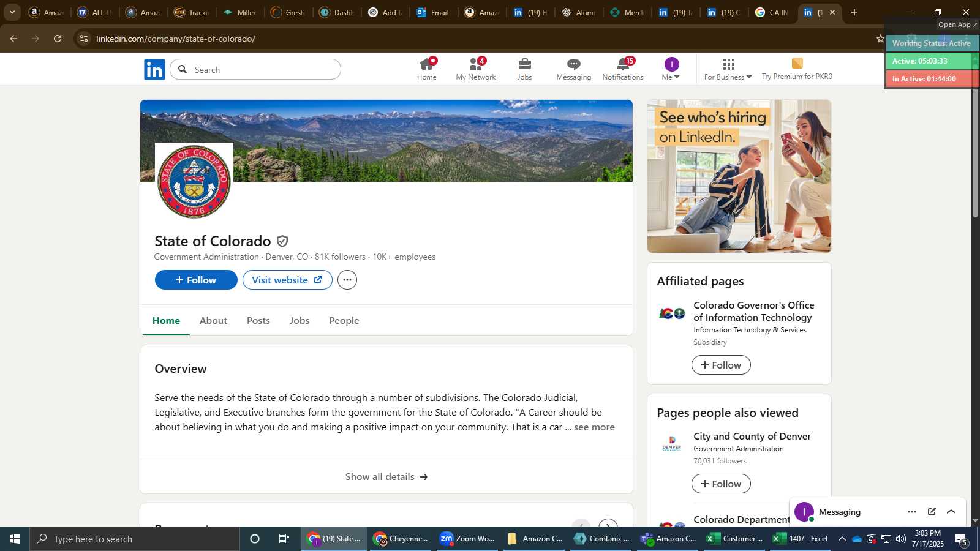Expand the Me profile menu
The image size is (980, 551).
click(x=671, y=69)
